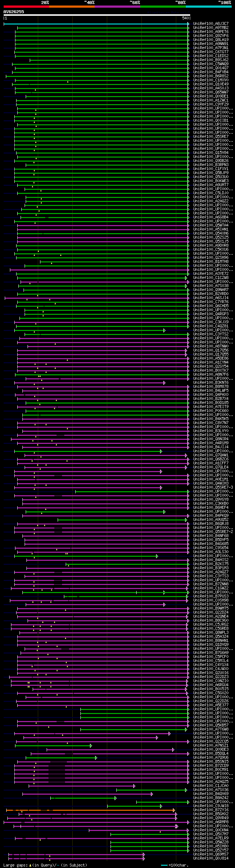Select the UniRef100_A5E377 label
The image size is (235, 868).
tap(211, 705)
